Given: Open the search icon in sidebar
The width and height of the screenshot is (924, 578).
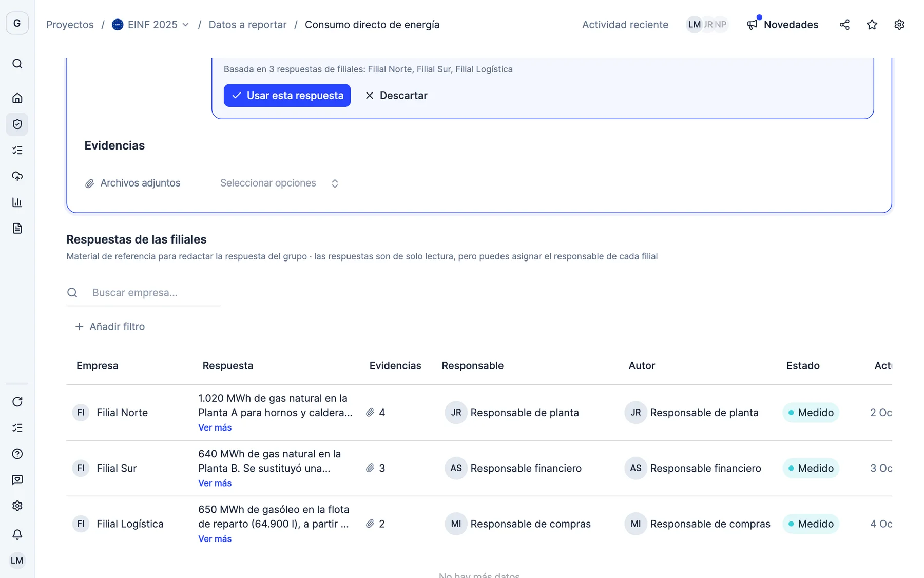Looking at the screenshot, I should (17, 64).
